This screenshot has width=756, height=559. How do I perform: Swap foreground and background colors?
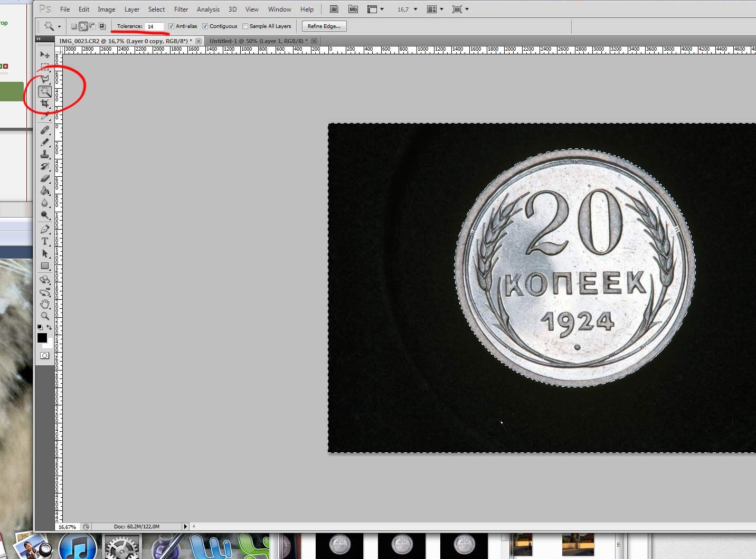click(x=49, y=327)
